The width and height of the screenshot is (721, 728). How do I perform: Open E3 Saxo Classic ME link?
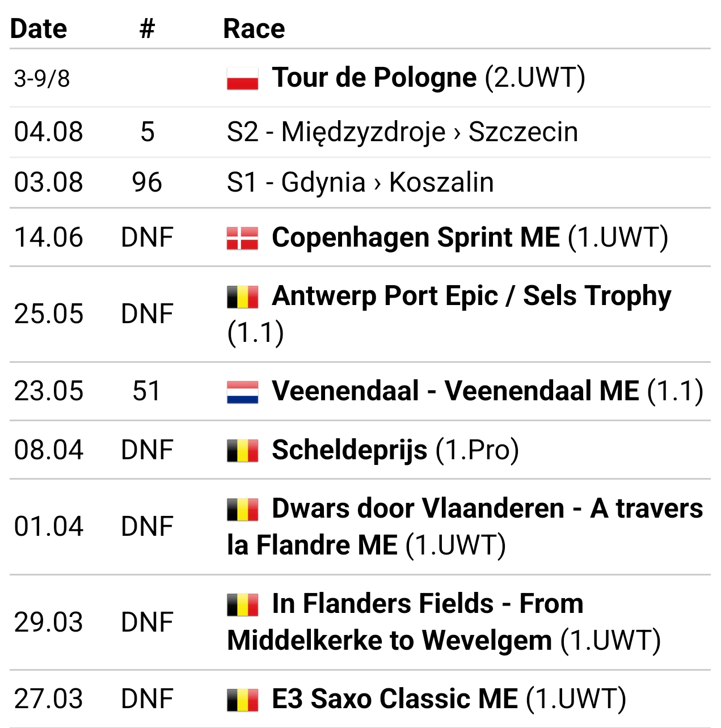[x=395, y=699]
